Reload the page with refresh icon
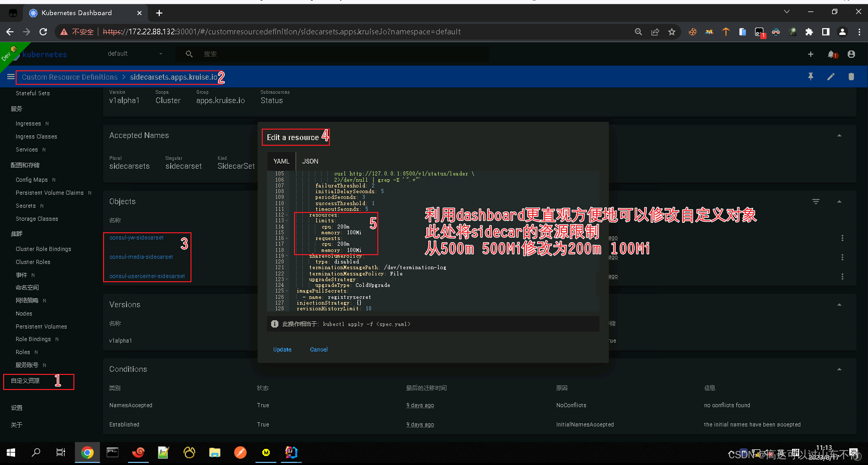This screenshot has height=465, width=868. (43, 32)
